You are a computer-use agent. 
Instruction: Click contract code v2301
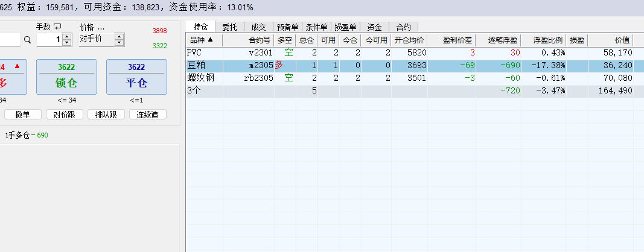pos(261,52)
